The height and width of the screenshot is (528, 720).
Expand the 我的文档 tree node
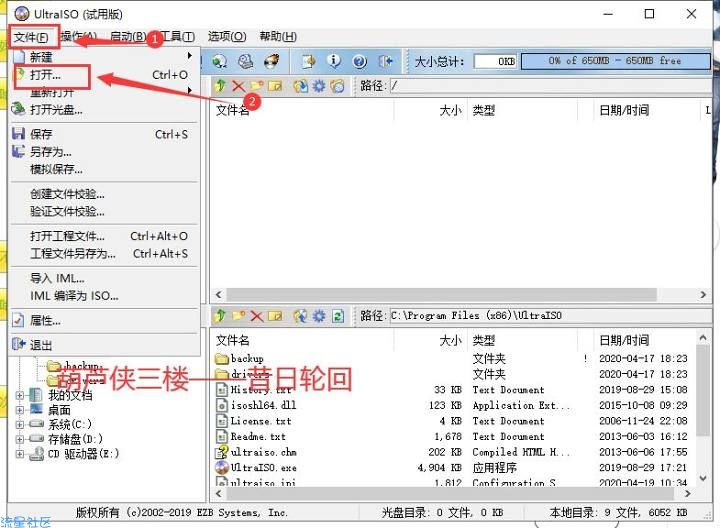[x=20, y=395]
